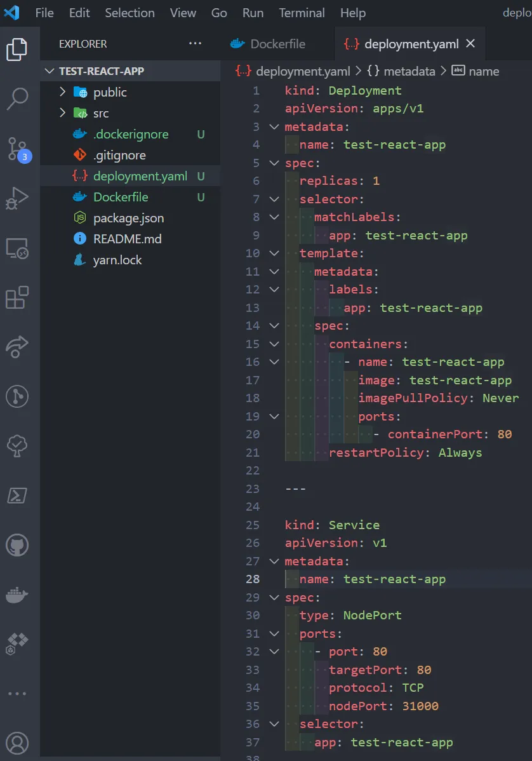Open the Extensions view

click(17, 297)
